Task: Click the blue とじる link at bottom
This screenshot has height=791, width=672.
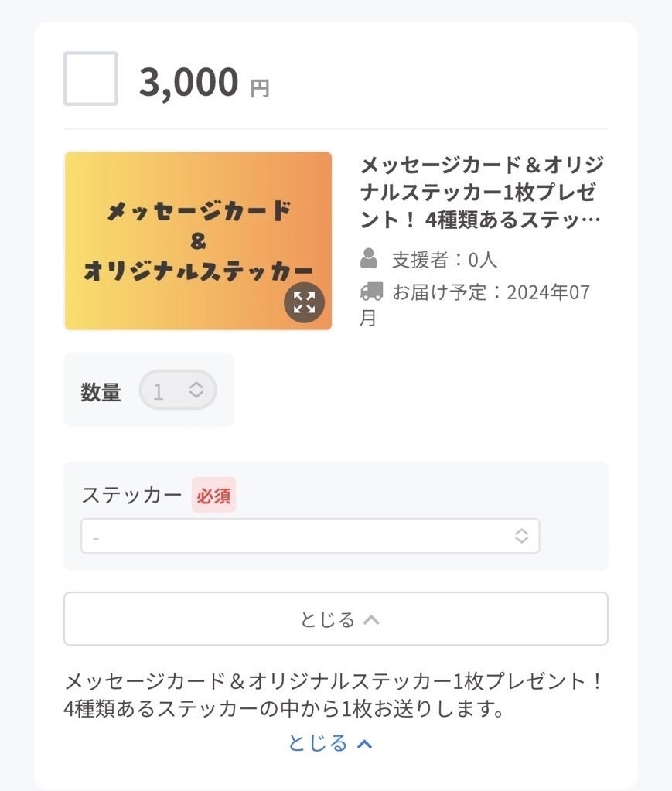Action: [x=319, y=743]
